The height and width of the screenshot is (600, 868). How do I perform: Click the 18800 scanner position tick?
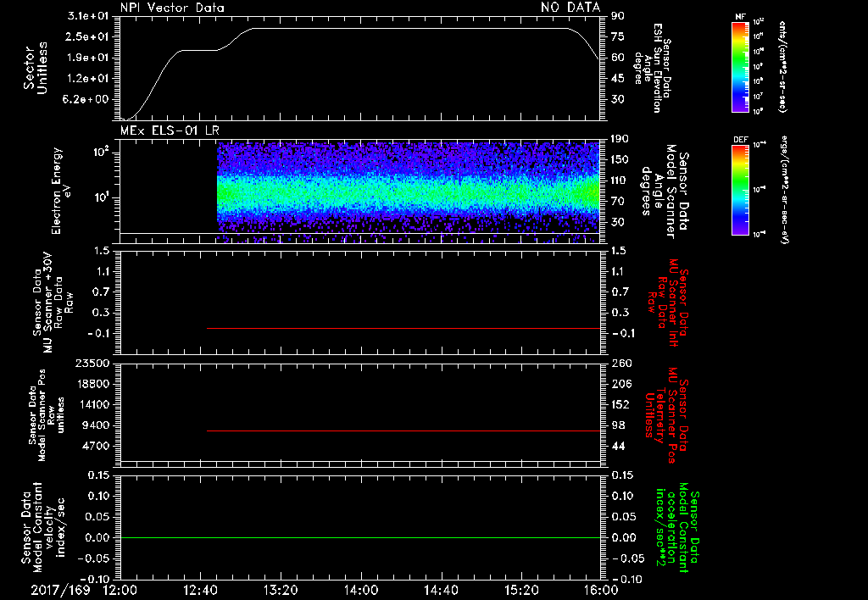click(92, 384)
